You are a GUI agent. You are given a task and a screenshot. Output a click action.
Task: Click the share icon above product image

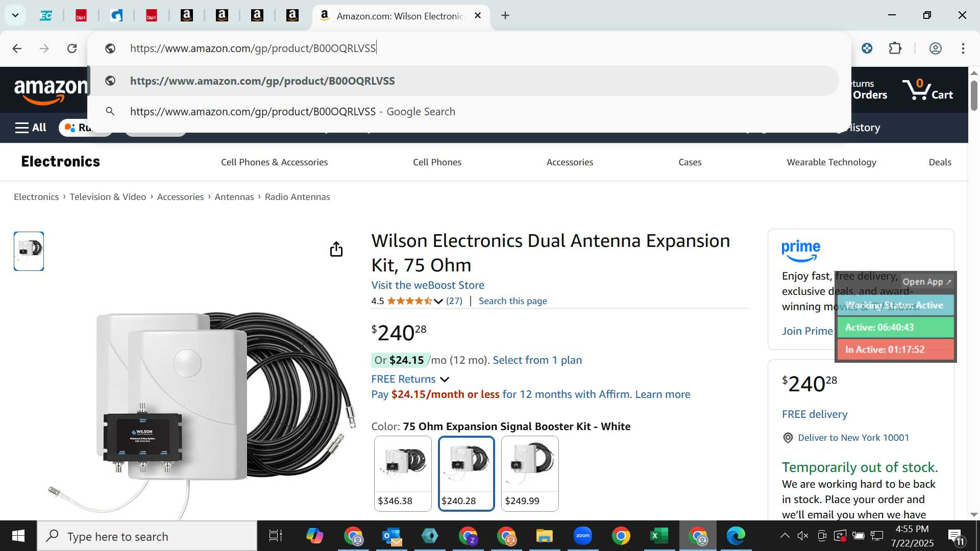click(x=336, y=249)
